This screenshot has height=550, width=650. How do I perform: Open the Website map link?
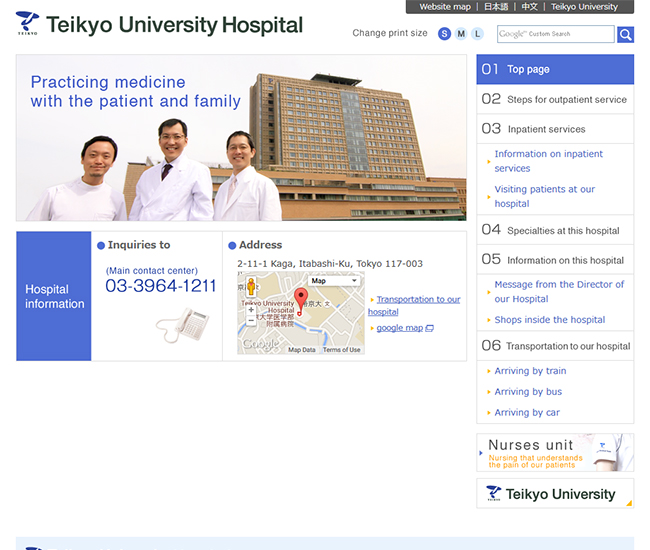click(445, 7)
